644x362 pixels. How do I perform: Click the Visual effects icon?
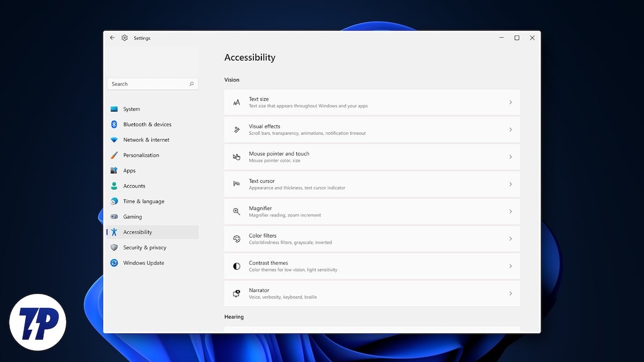click(237, 129)
